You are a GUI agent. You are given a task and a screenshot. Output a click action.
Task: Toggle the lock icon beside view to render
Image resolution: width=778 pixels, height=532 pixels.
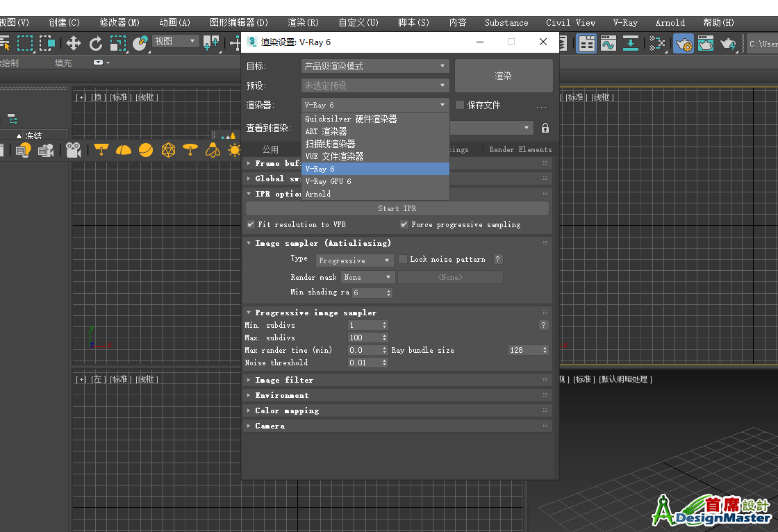click(545, 128)
